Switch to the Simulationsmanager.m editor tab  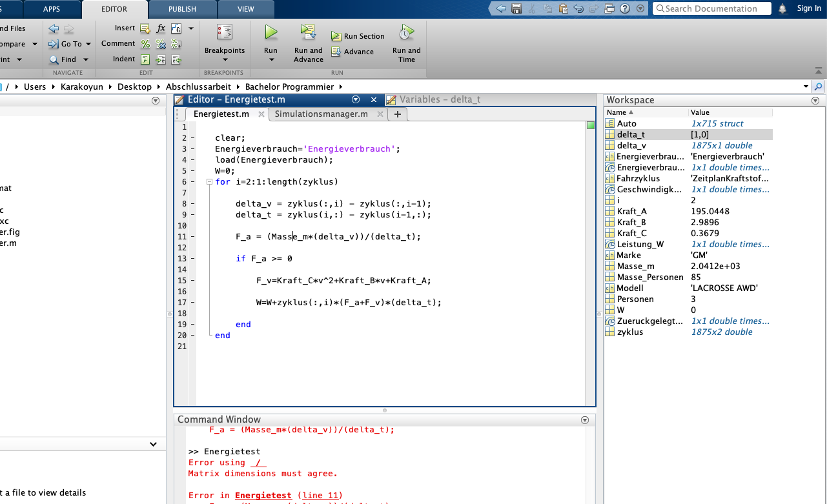coord(321,114)
